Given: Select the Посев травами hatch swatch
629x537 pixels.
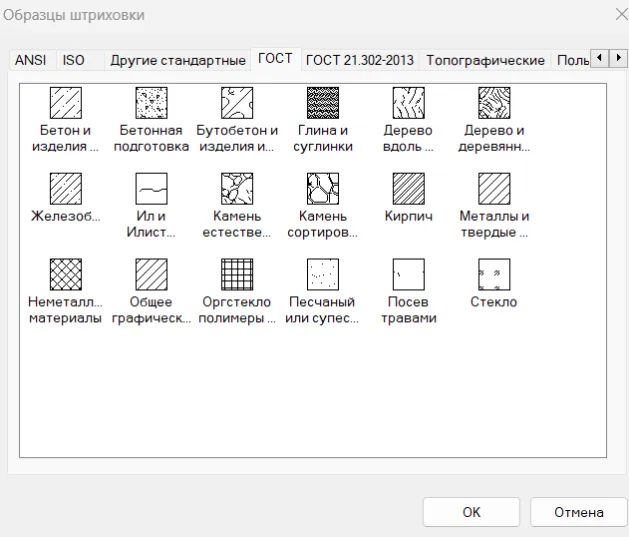Looking at the screenshot, I should pyautogui.click(x=409, y=274).
